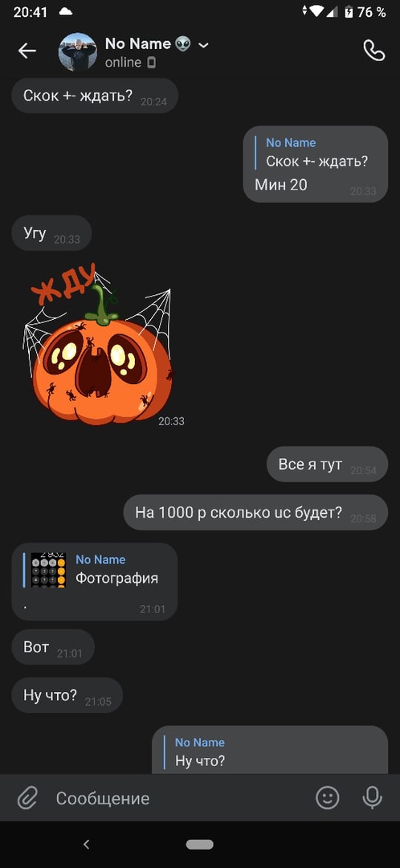Viewport: 400px width, 868px height.
Task: Tap the microphone to record voice message
Action: [x=372, y=798]
